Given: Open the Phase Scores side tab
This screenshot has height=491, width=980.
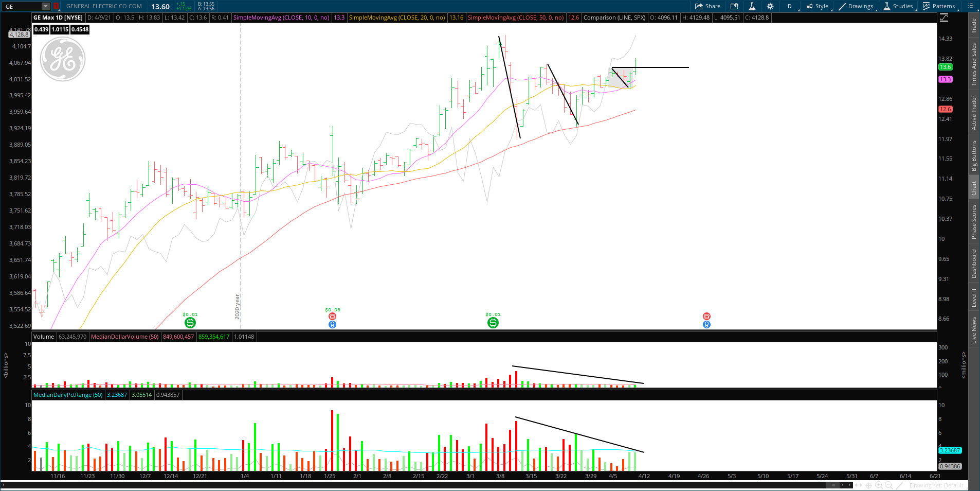Looking at the screenshot, I should pos(974,222).
